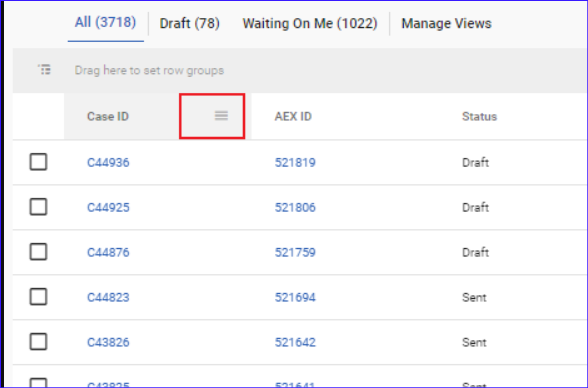Click the Sent status of case C44823

[474, 298]
